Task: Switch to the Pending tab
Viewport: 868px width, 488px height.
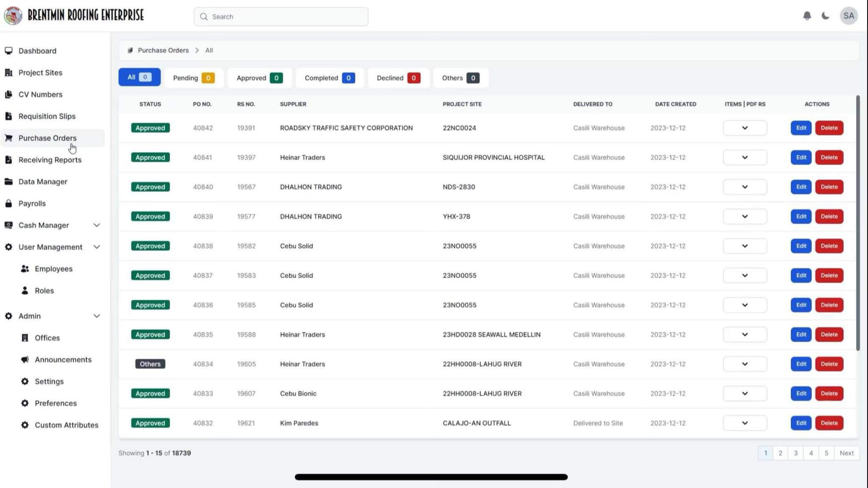Action: 194,78
